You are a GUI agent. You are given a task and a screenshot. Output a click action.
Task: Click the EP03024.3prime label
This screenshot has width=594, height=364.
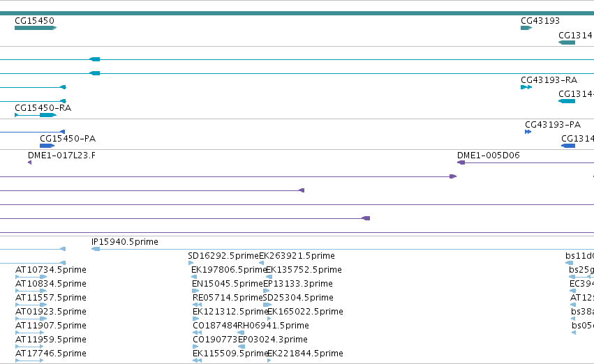tap(273, 340)
